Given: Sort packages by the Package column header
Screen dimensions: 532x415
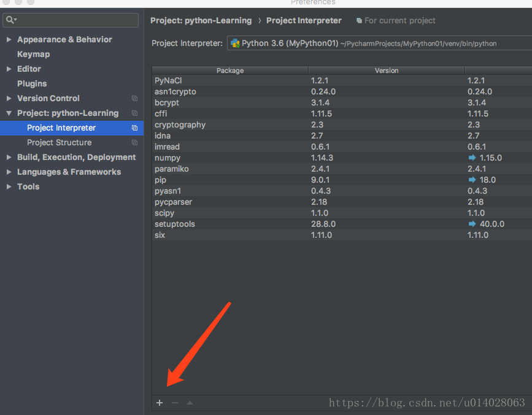Looking at the screenshot, I should click(230, 70).
